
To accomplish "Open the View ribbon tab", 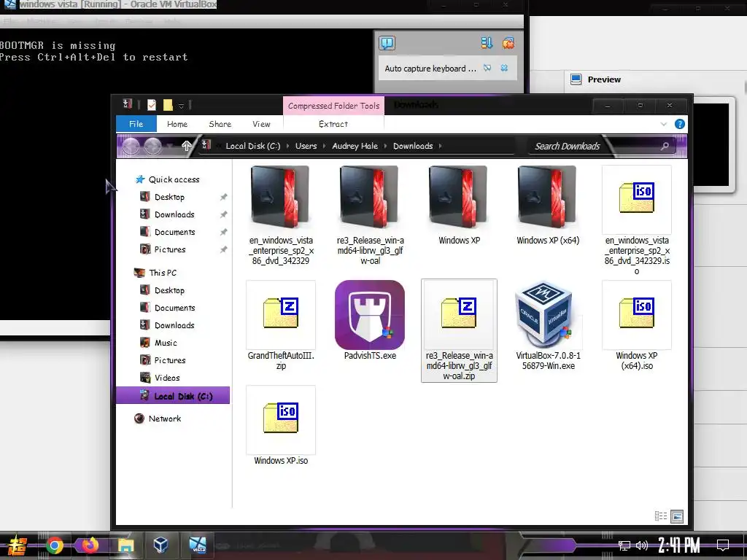I will click(x=261, y=124).
